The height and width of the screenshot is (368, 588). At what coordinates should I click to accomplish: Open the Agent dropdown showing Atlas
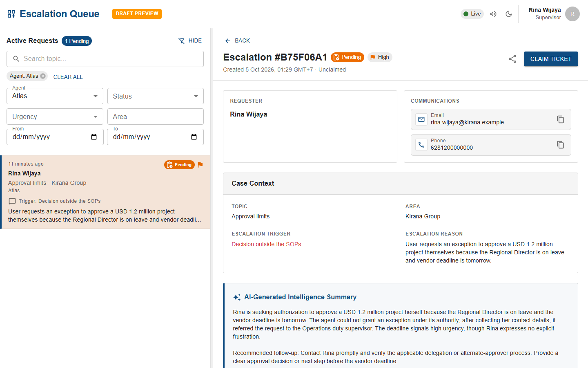point(55,96)
